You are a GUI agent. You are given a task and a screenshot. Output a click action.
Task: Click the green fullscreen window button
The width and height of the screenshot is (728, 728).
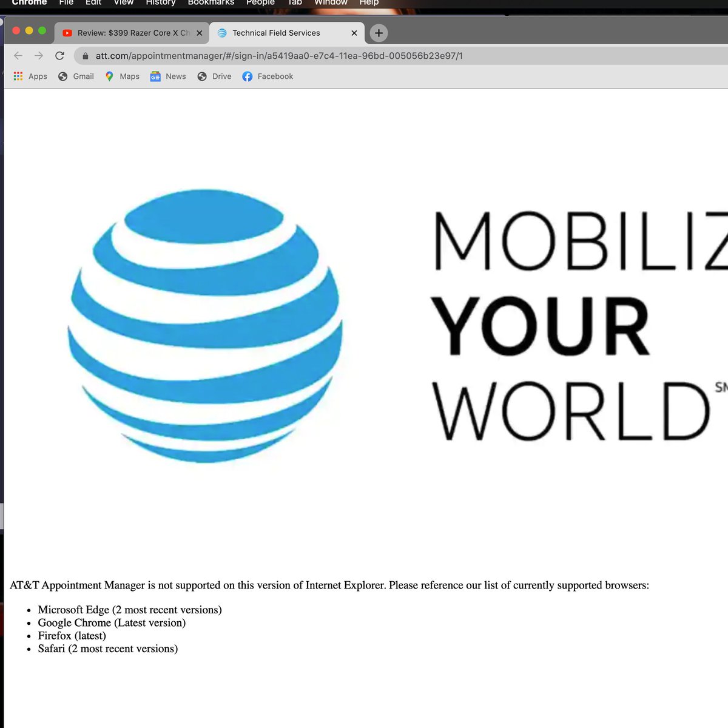(42, 30)
